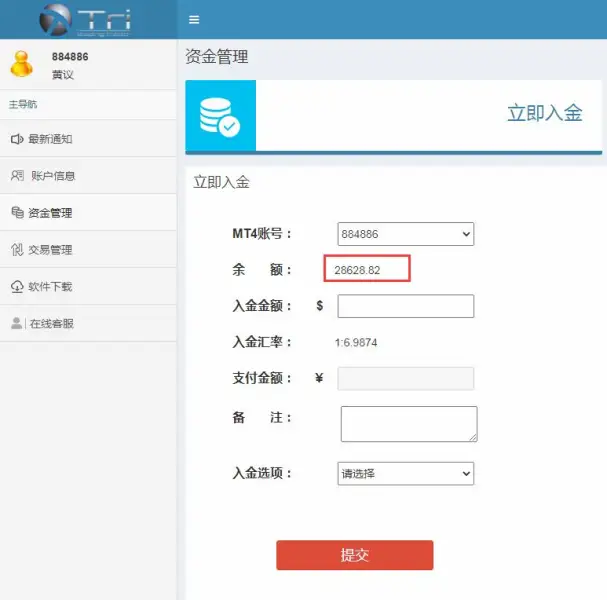Click the 立即入金 form section title

(x=221, y=182)
